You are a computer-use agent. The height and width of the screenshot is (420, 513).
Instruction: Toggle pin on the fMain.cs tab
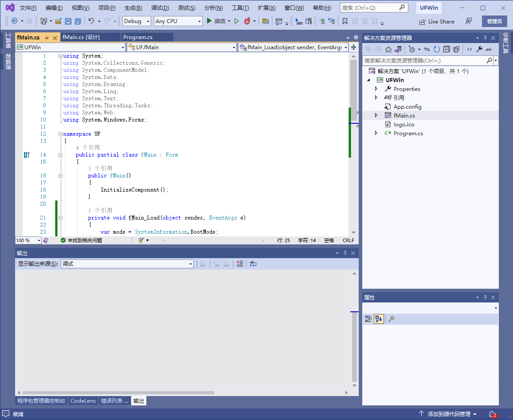tap(47, 38)
